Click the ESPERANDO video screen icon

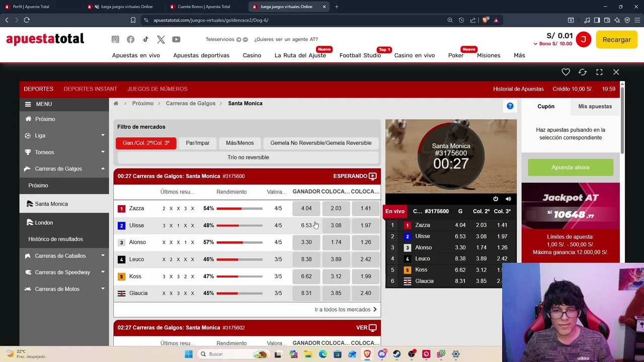tap(373, 176)
